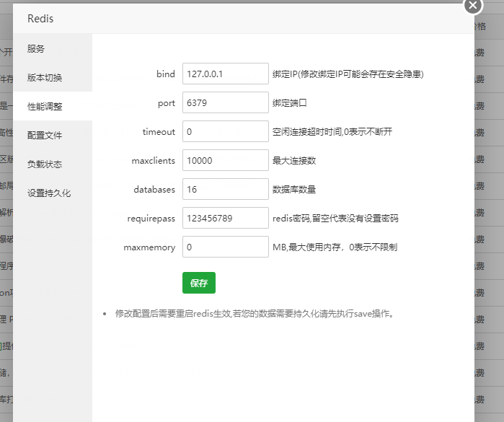This screenshot has width=504, height=422.
Task: Click the maxmemory field label
Action: tap(149, 247)
